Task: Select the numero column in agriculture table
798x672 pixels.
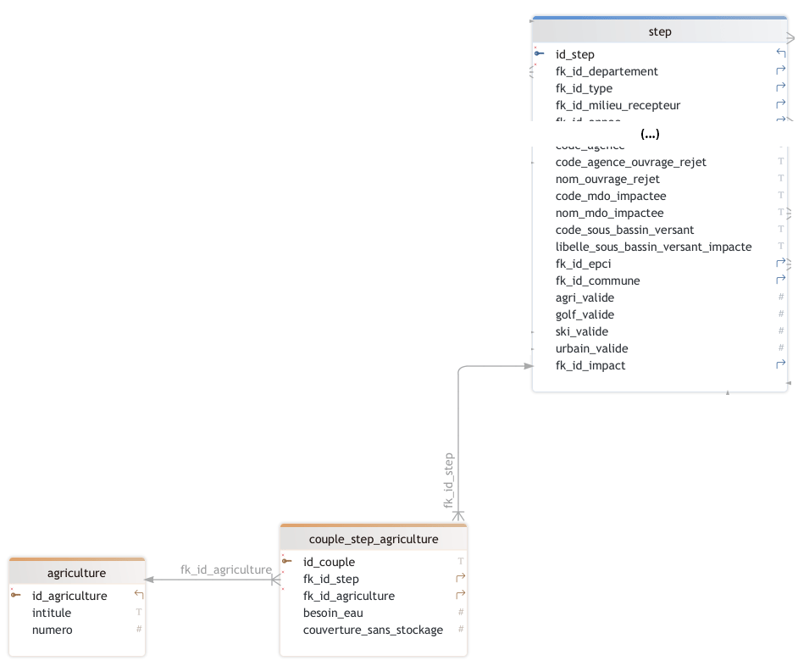Action: [53, 630]
